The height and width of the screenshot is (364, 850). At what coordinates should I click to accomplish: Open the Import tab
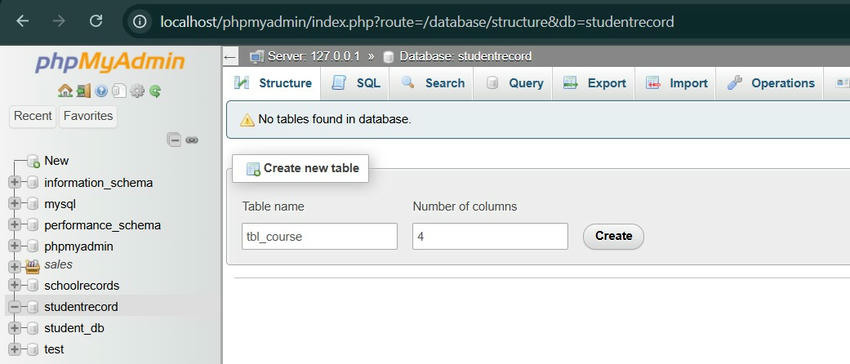click(x=675, y=83)
